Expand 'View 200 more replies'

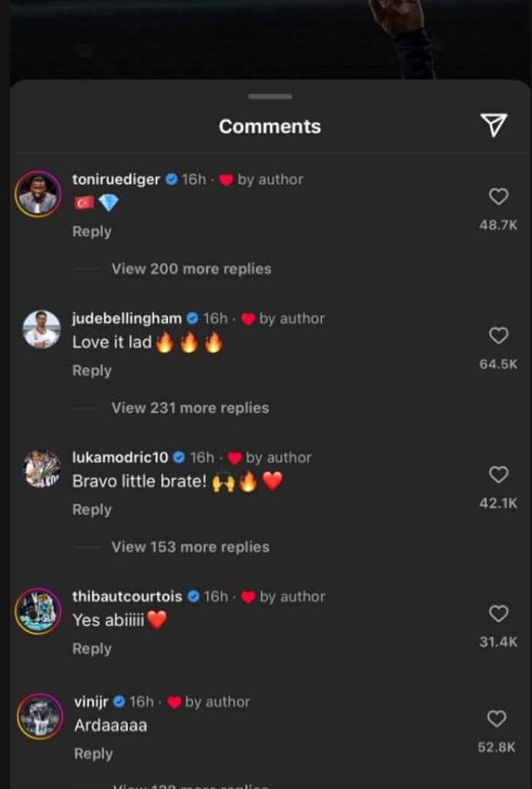tap(191, 269)
